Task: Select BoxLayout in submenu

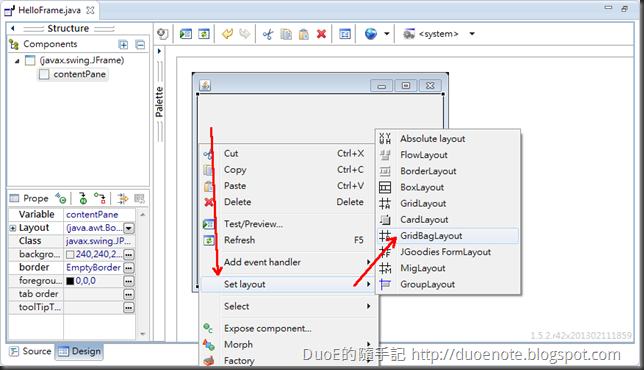Action: click(448, 187)
